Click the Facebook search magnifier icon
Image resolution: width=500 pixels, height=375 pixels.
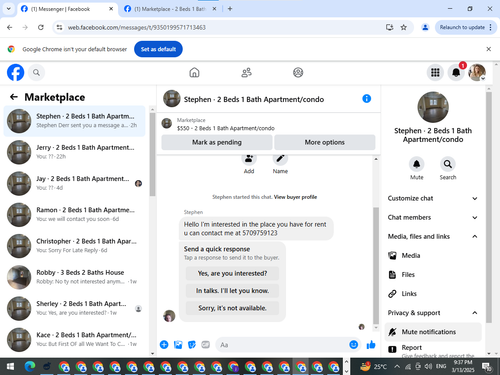point(36,72)
